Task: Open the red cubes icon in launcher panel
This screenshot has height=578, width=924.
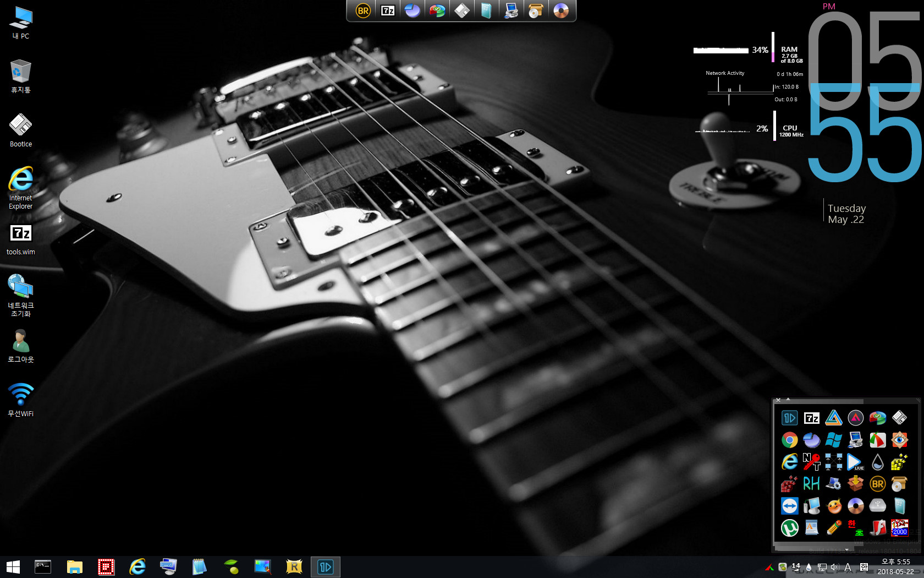Action: (790, 484)
